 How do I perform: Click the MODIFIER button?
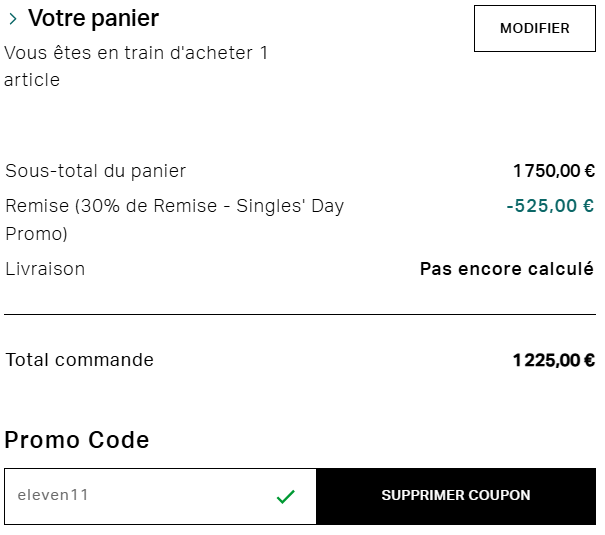[534, 28]
